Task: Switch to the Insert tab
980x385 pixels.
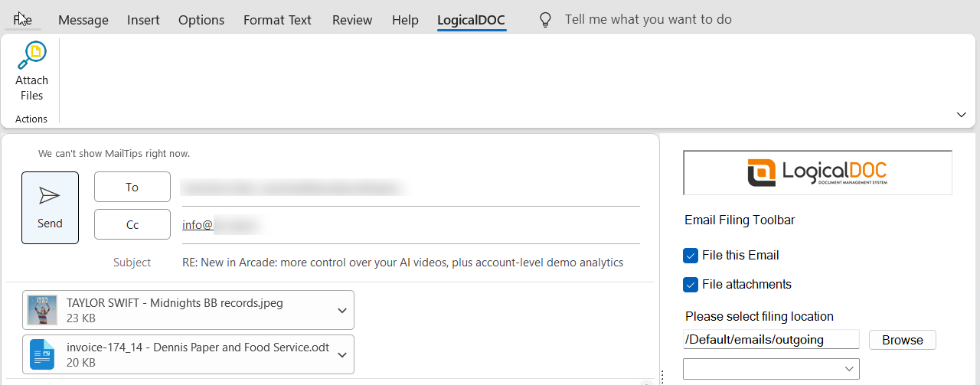Action: pos(143,20)
